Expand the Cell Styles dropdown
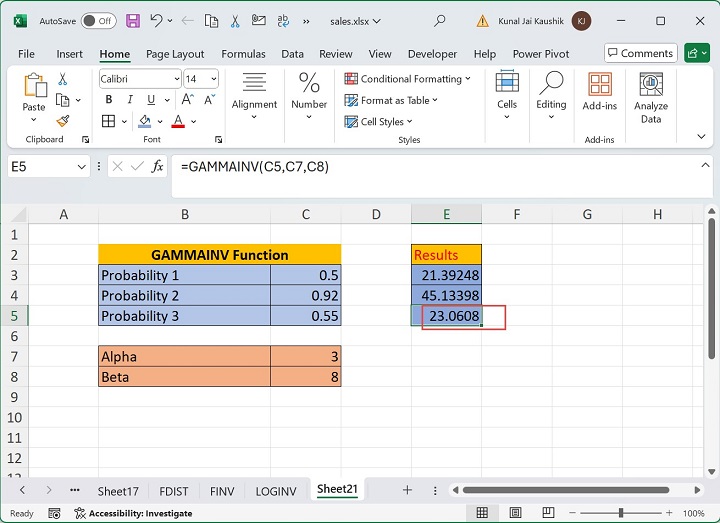The image size is (720, 523). 379,122
